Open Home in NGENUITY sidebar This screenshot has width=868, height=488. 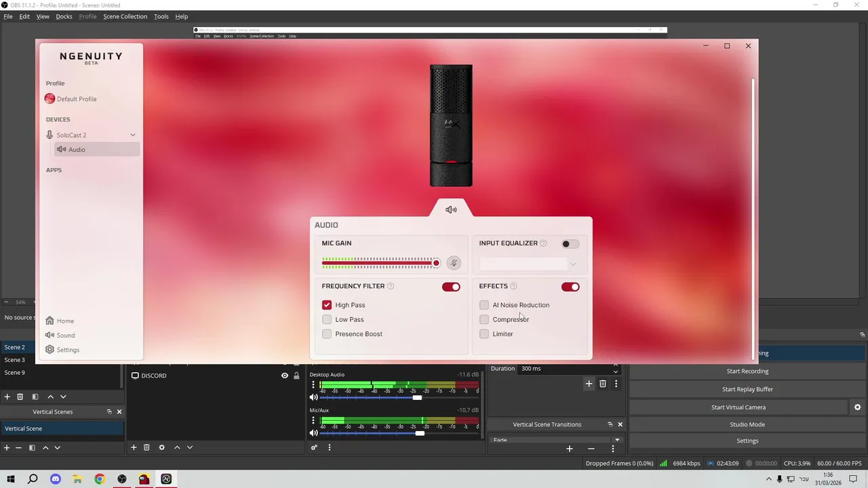click(60, 321)
